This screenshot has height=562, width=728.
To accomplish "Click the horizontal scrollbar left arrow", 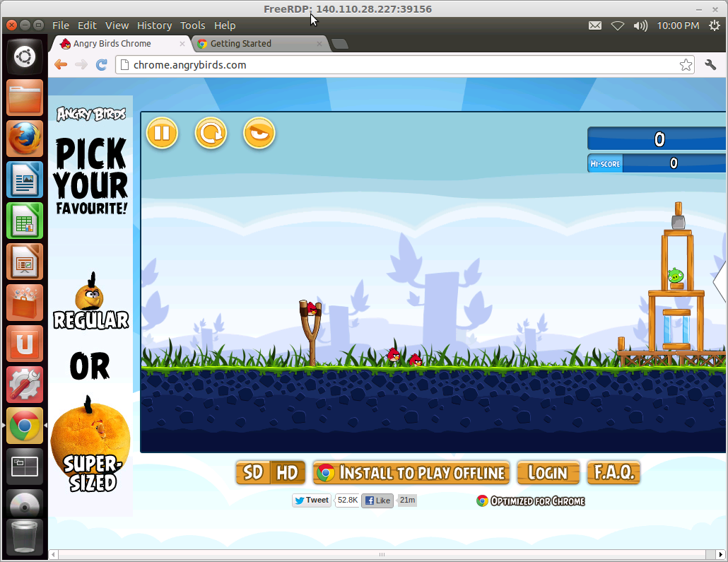I will (x=54, y=554).
